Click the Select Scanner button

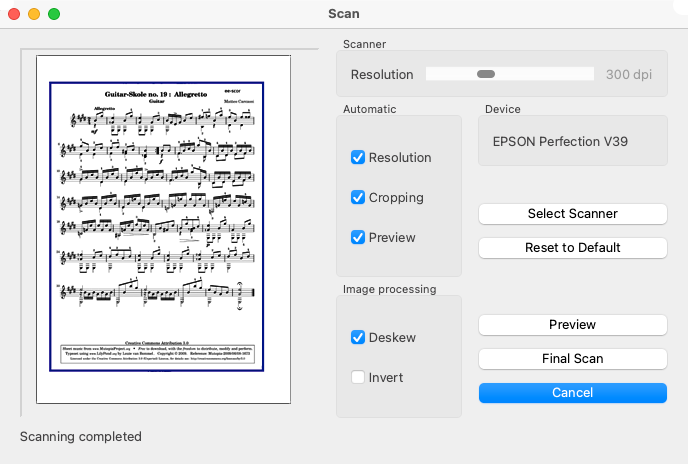coord(573,214)
